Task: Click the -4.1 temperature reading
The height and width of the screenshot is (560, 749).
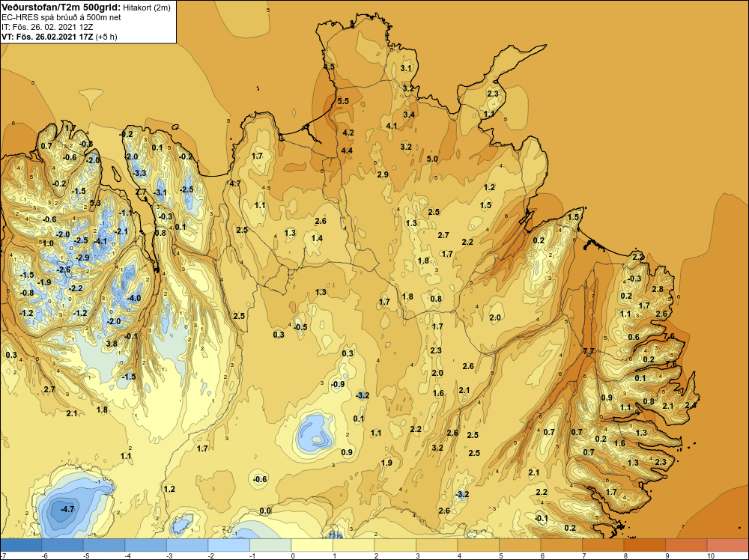Action: [100, 241]
